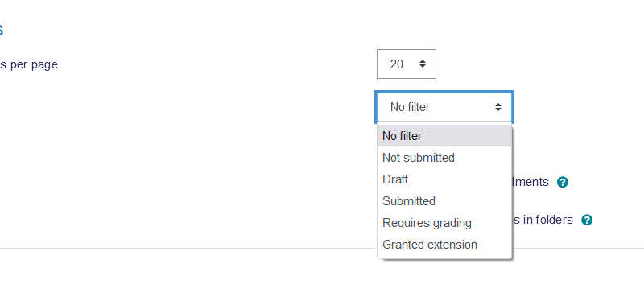The height and width of the screenshot is (301, 644).
Task: Collapse the open No filter dropdown box
Action: pos(444,107)
